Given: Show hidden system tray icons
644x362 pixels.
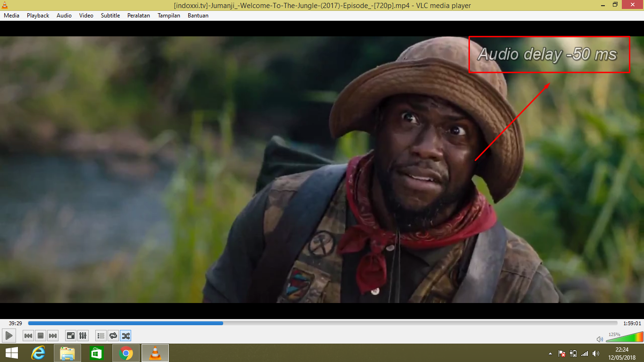Looking at the screenshot, I should tap(550, 354).
